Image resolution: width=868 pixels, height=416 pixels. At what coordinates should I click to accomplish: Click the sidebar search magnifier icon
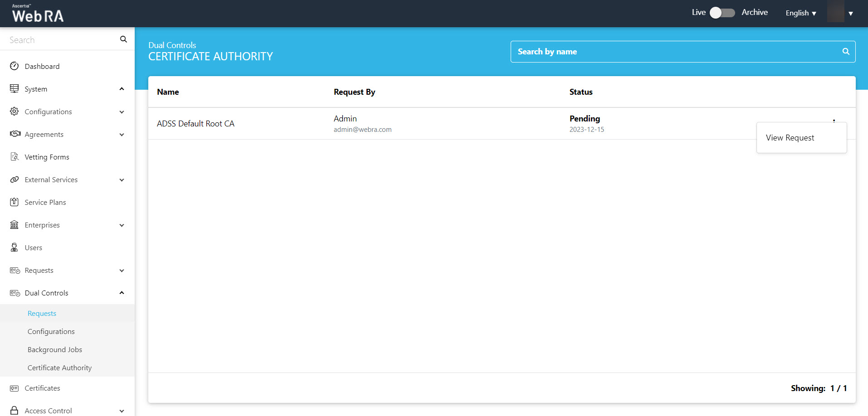tap(123, 39)
